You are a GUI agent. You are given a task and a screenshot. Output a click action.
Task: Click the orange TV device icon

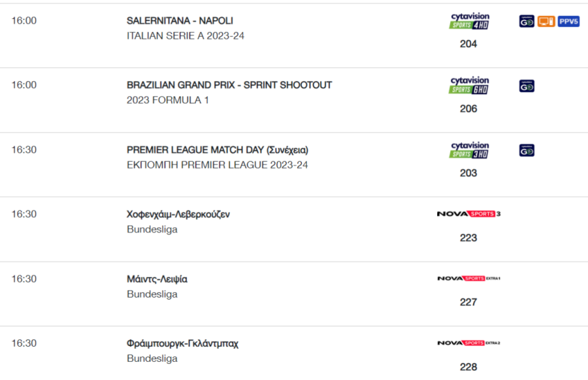(546, 22)
